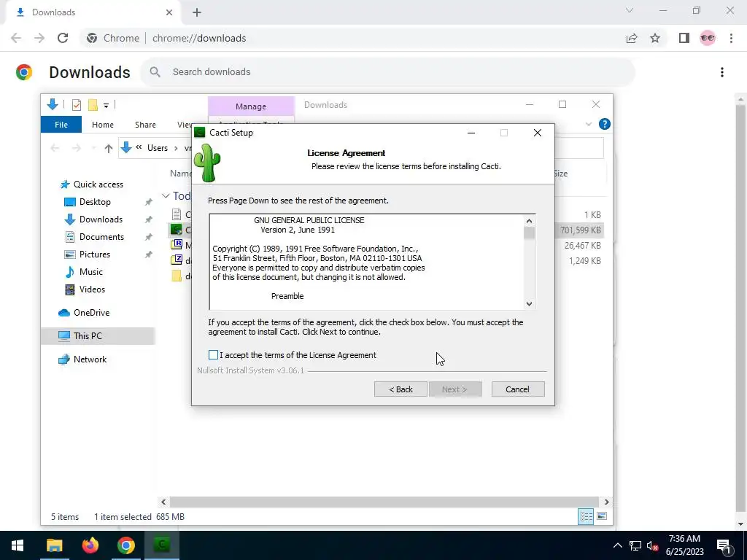The height and width of the screenshot is (560, 747).
Task: Show hidden system tray icons
Action: click(x=617, y=545)
